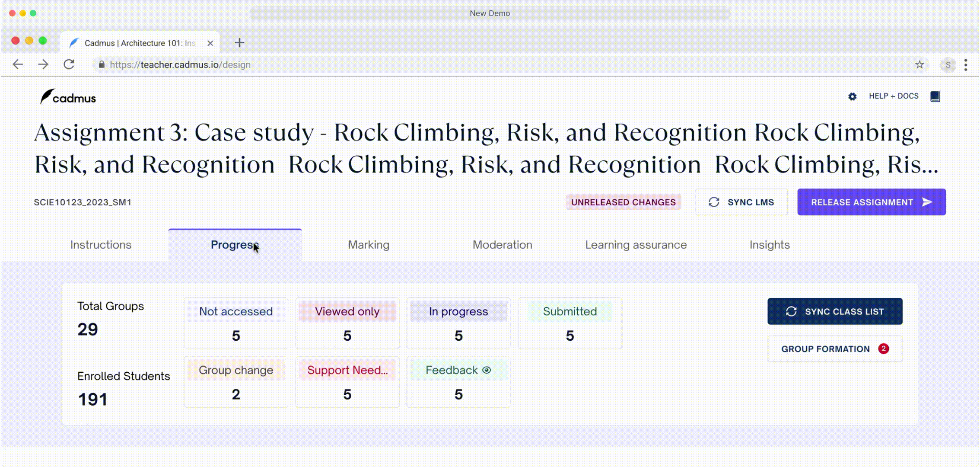Open the browser three-dot menu
The height and width of the screenshot is (467, 980).
[x=966, y=64]
